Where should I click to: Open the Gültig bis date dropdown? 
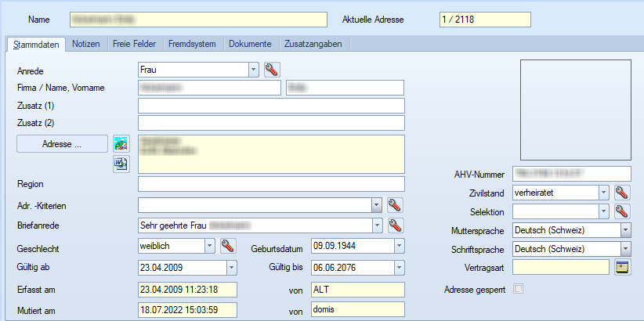pos(400,268)
